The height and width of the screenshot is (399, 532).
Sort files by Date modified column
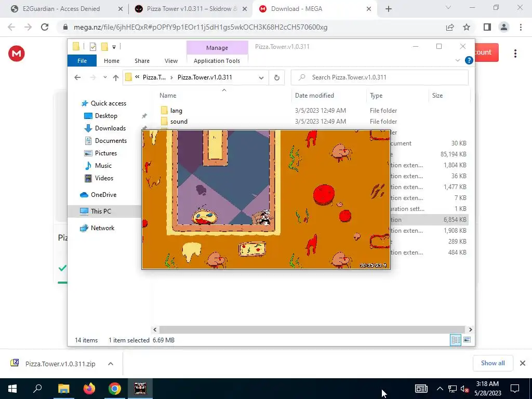(x=314, y=96)
